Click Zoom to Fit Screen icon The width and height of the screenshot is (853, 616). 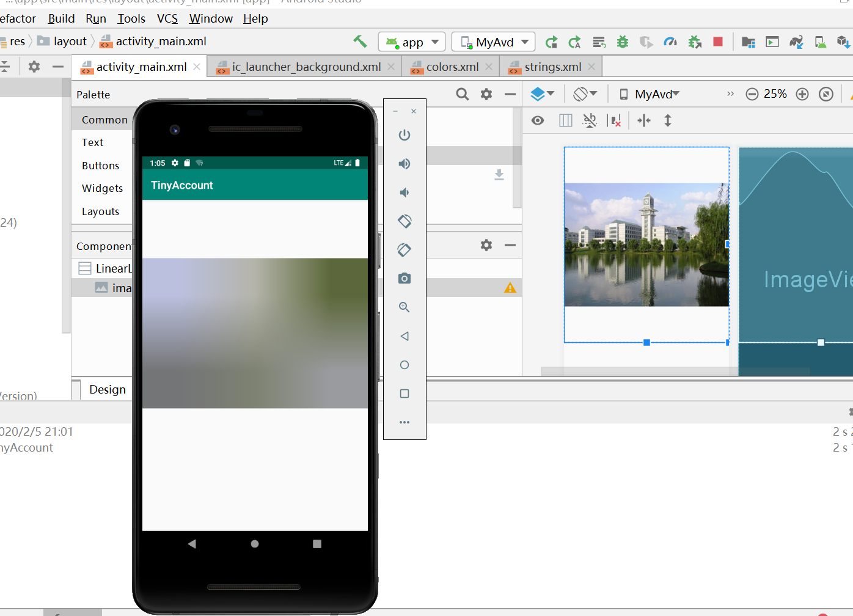(x=826, y=94)
